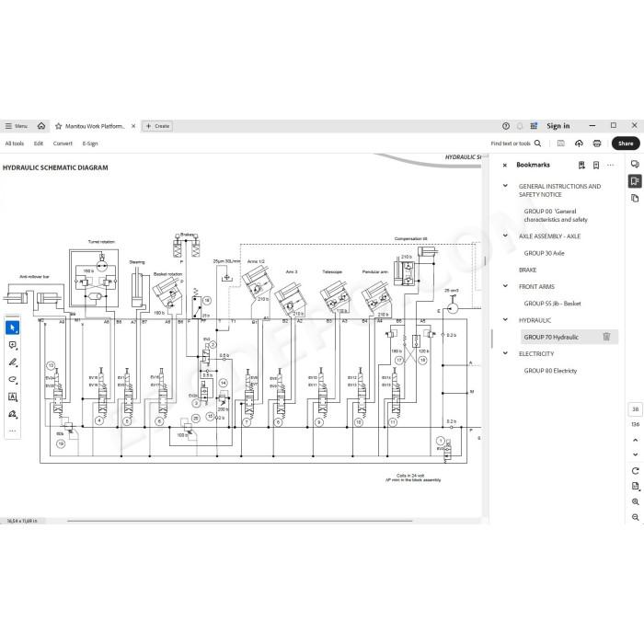The width and height of the screenshot is (644, 644).
Task: Toggle the Bookmarks panel icon
Action: point(635,181)
